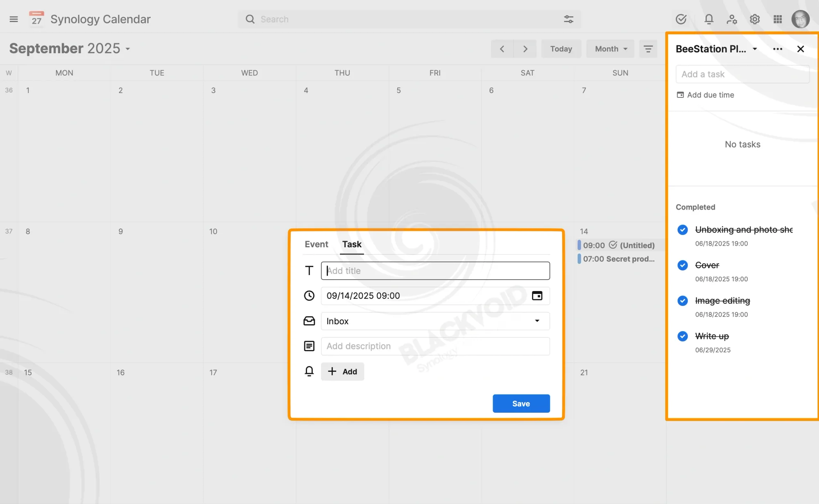The width and height of the screenshot is (819, 504).
Task: Uncheck the completed Cover task
Action: [x=683, y=265]
